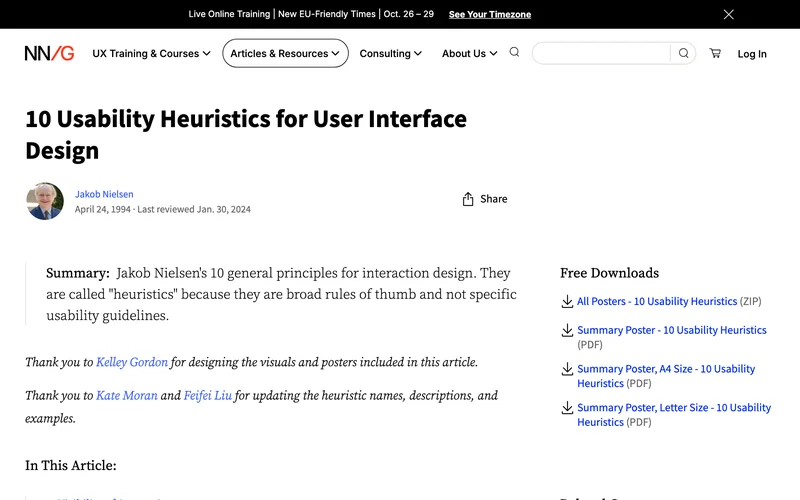Viewport: 800px width, 500px height.
Task: Click the 'Live Online Training' banner text
Action: point(229,14)
